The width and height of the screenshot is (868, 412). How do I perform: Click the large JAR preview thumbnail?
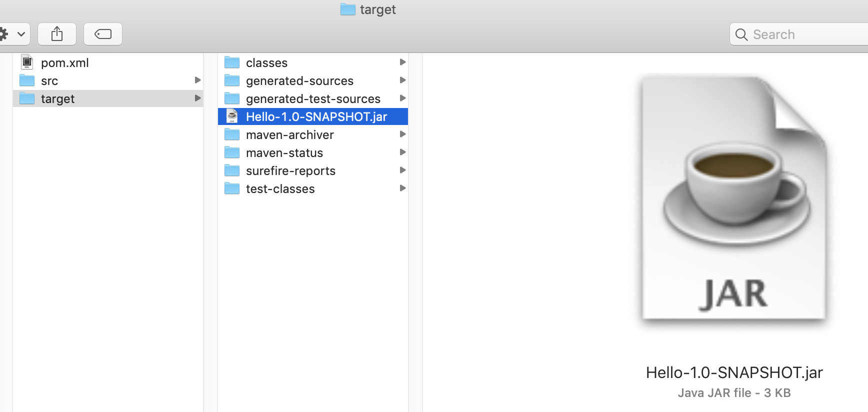tap(734, 198)
